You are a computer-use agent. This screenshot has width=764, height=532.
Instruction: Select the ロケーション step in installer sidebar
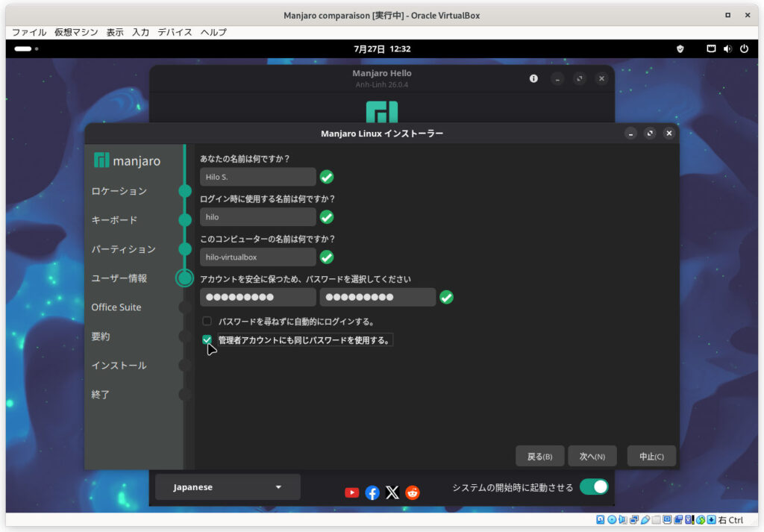click(119, 191)
